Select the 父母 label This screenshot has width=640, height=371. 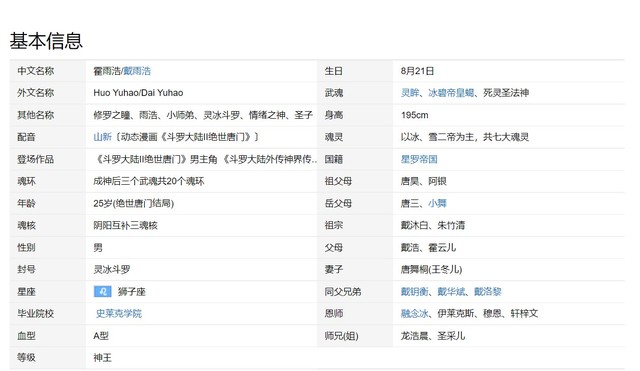pyautogui.click(x=333, y=247)
